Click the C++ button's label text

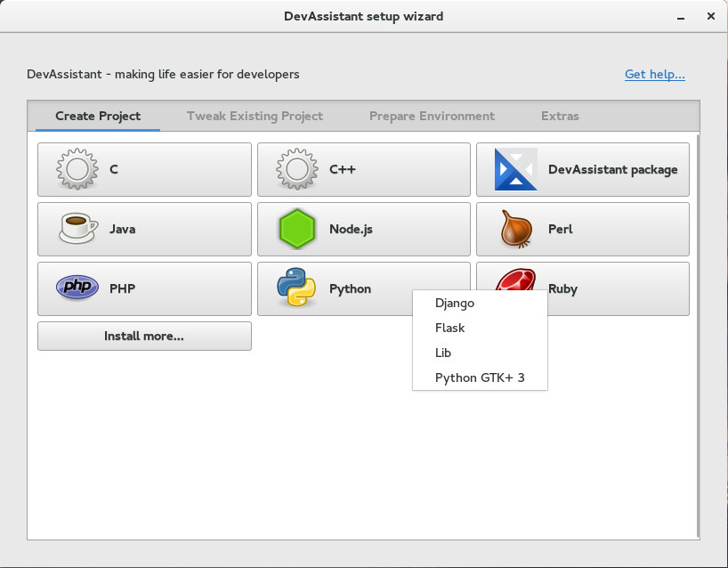pos(343,169)
